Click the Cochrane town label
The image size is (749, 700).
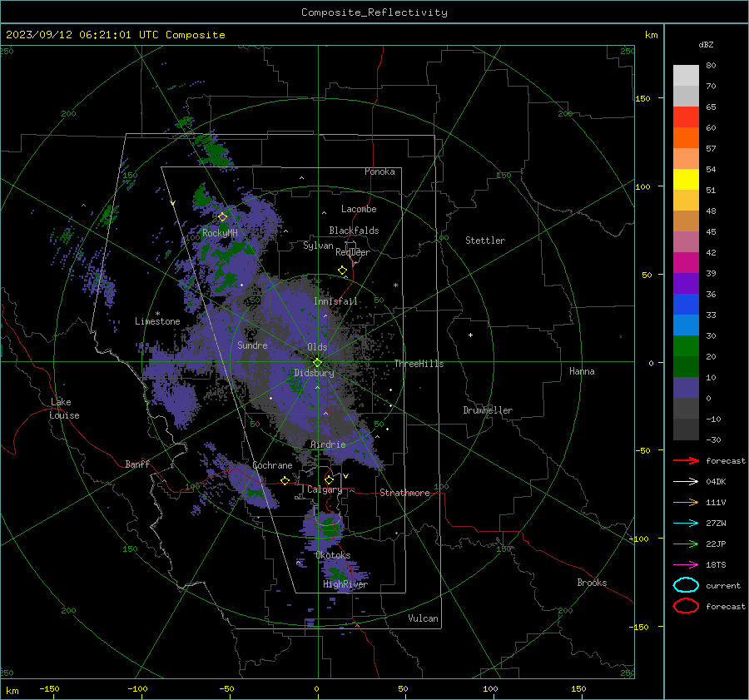pyautogui.click(x=272, y=465)
